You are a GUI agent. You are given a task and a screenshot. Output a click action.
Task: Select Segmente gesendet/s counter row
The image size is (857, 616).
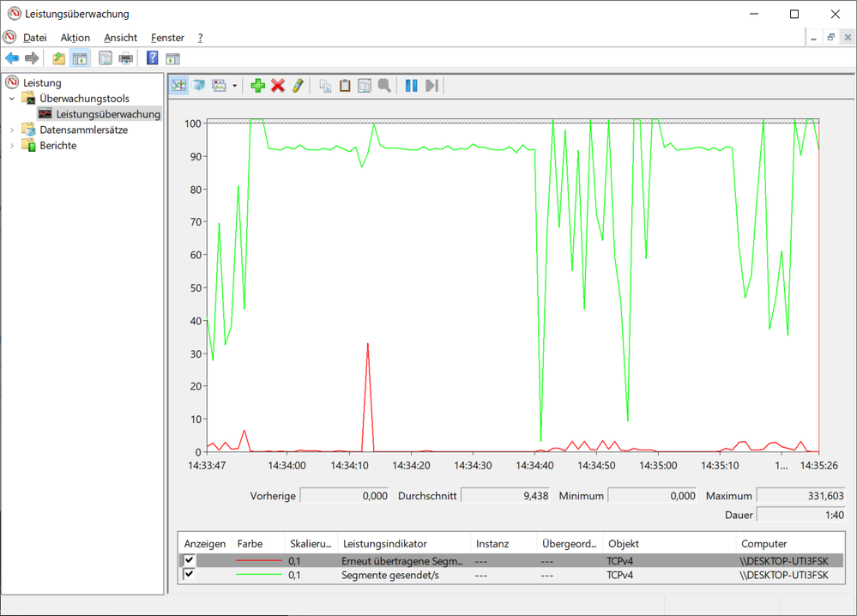coord(511,575)
